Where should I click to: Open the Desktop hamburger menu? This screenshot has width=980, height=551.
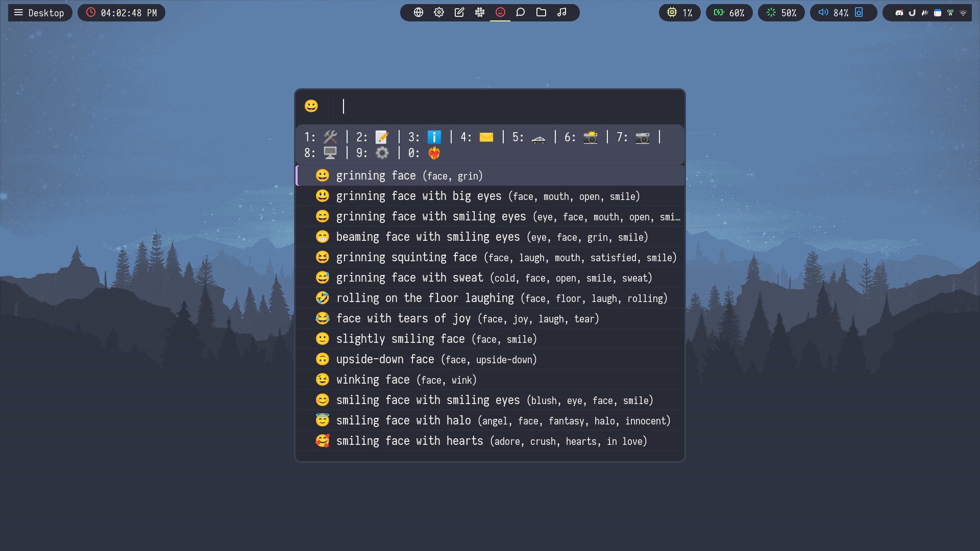(19, 13)
